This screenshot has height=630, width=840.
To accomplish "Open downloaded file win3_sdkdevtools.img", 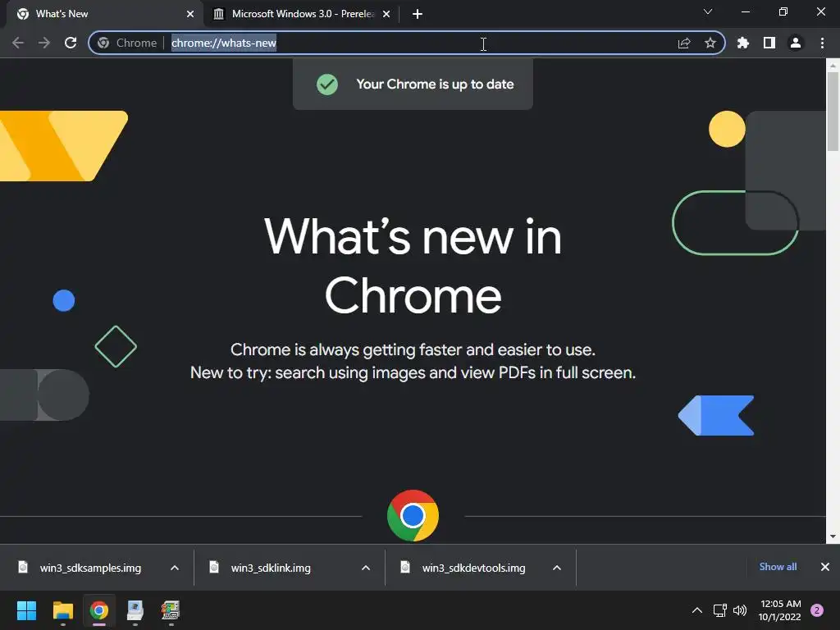I will [473, 568].
